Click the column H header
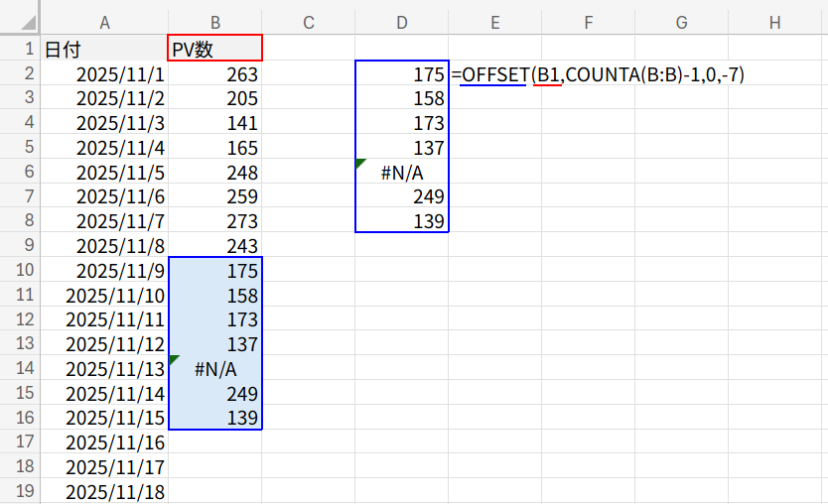 point(774,23)
